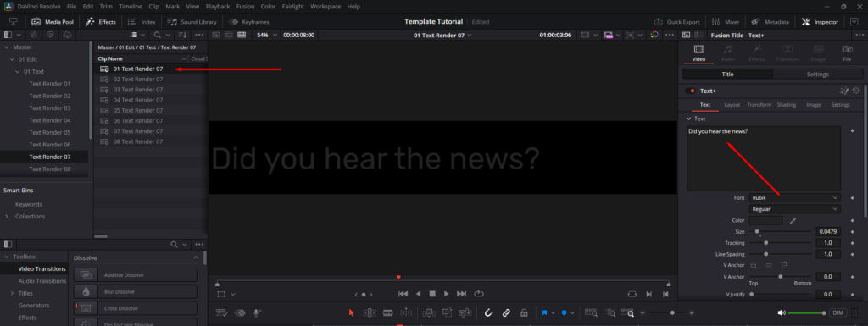
Task: Toggle loop playback
Action: (479, 294)
